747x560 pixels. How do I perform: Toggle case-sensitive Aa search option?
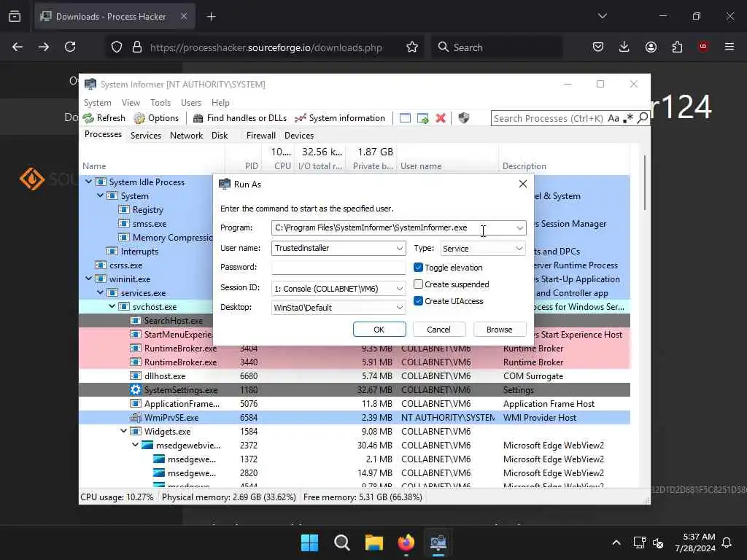(614, 118)
